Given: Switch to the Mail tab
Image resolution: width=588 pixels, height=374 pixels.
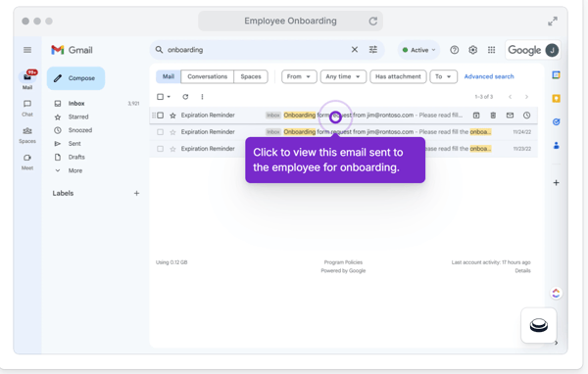Looking at the screenshot, I should tap(169, 76).
